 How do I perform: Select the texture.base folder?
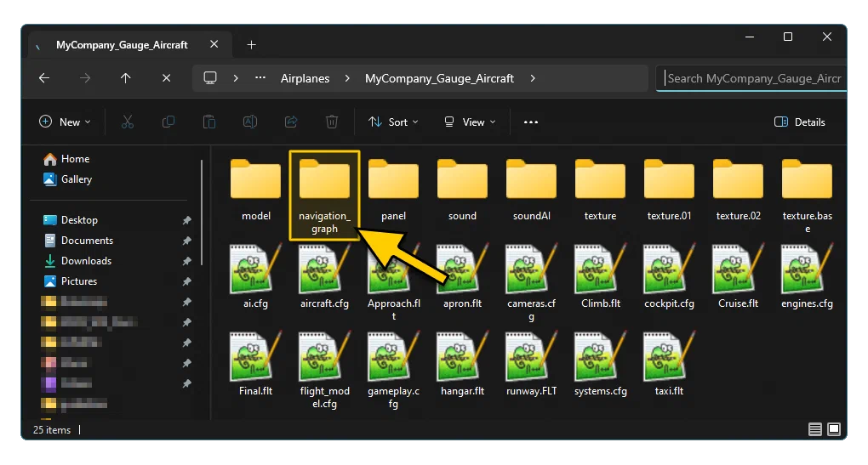807,196
